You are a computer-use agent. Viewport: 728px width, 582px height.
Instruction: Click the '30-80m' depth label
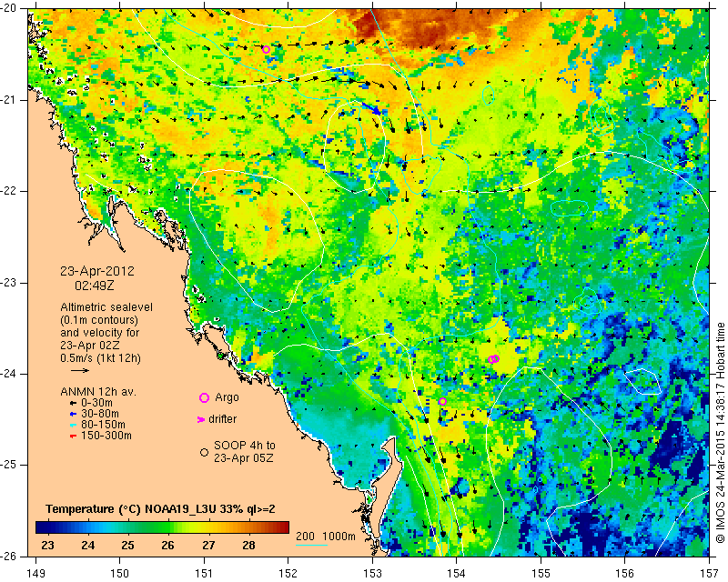click(100, 414)
